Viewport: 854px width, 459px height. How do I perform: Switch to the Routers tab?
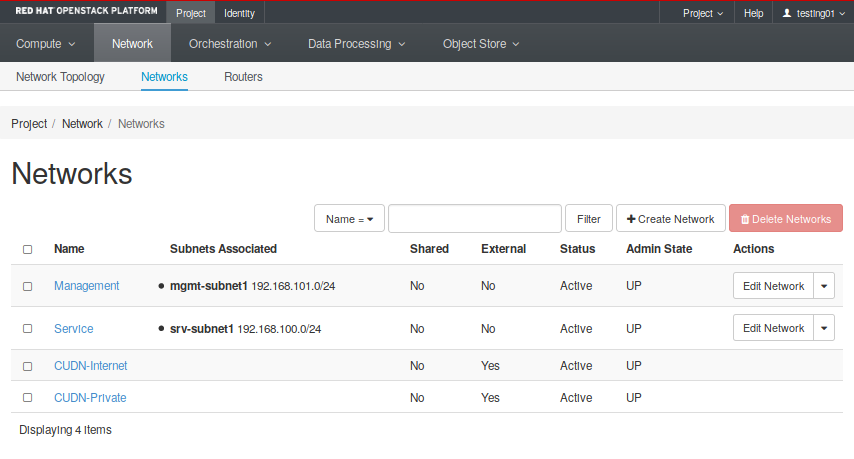tap(243, 77)
